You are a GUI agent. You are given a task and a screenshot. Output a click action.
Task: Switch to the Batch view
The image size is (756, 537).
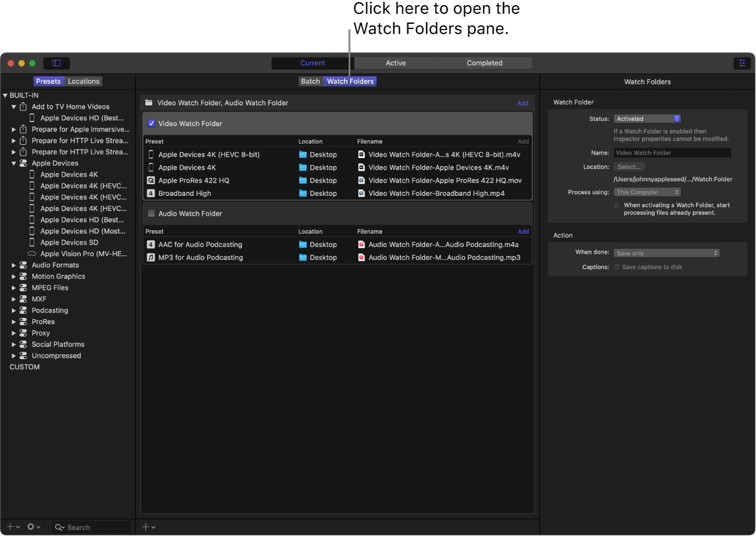click(311, 81)
